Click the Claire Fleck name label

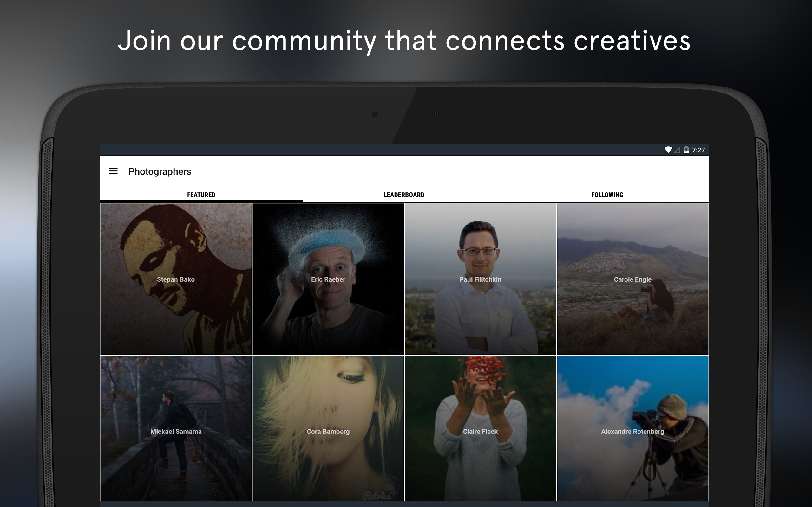480,432
